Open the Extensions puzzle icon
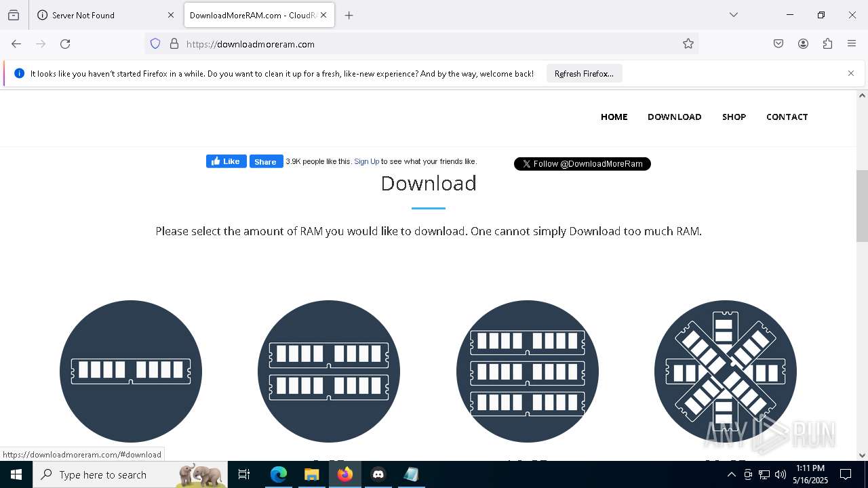 (x=827, y=44)
